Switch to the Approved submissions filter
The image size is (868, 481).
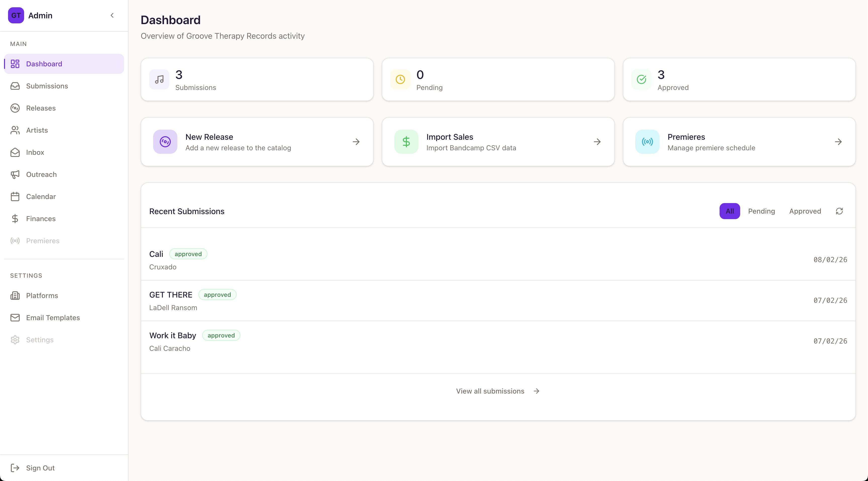(805, 211)
